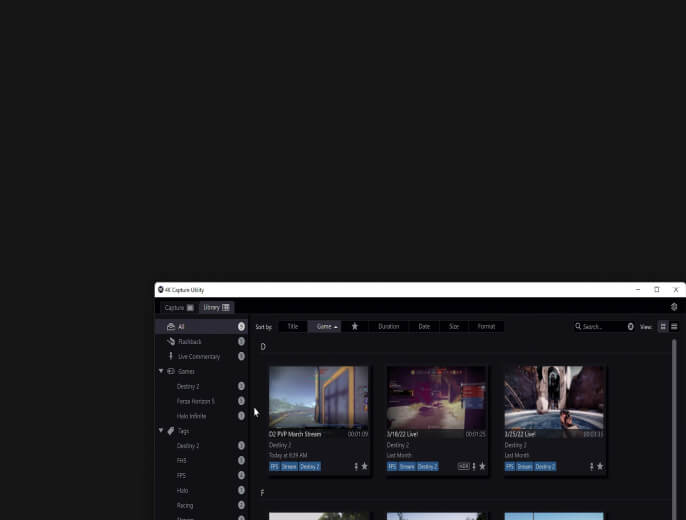Select the Destiny 2 tag under Tags

point(202,446)
